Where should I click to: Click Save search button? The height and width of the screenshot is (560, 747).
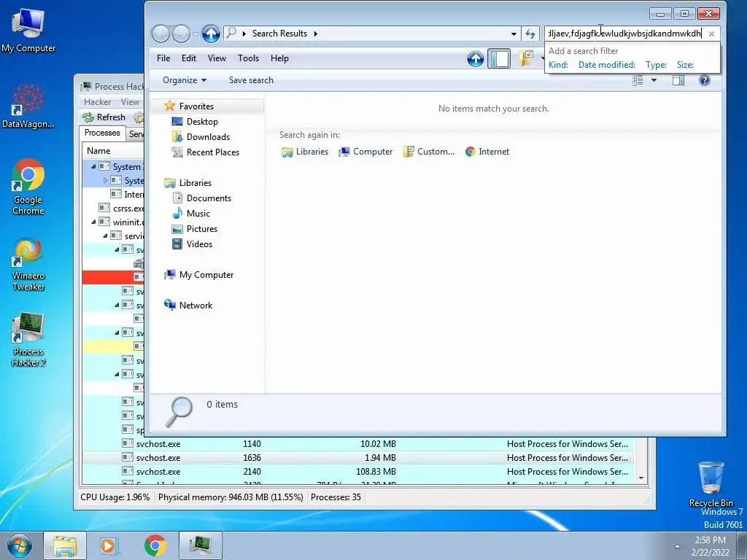[251, 80]
